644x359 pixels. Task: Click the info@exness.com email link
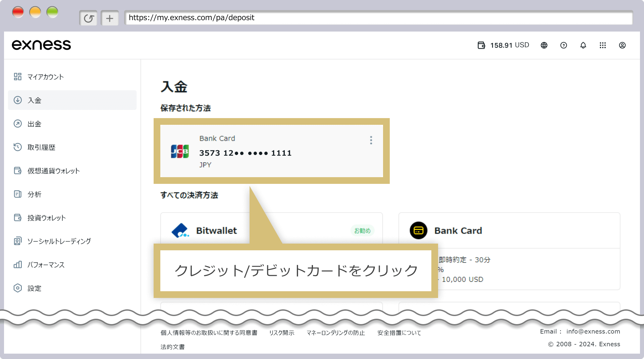click(593, 331)
